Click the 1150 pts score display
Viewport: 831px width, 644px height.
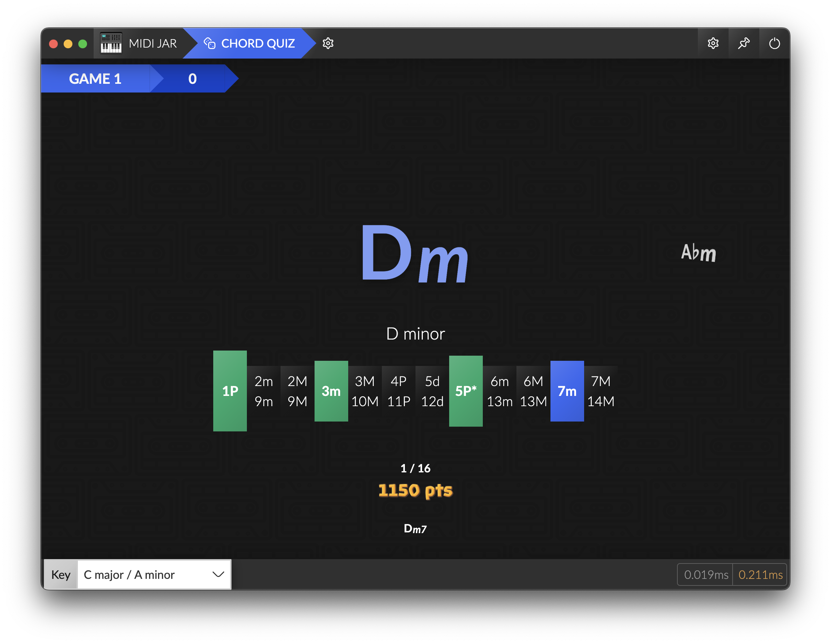tap(415, 490)
